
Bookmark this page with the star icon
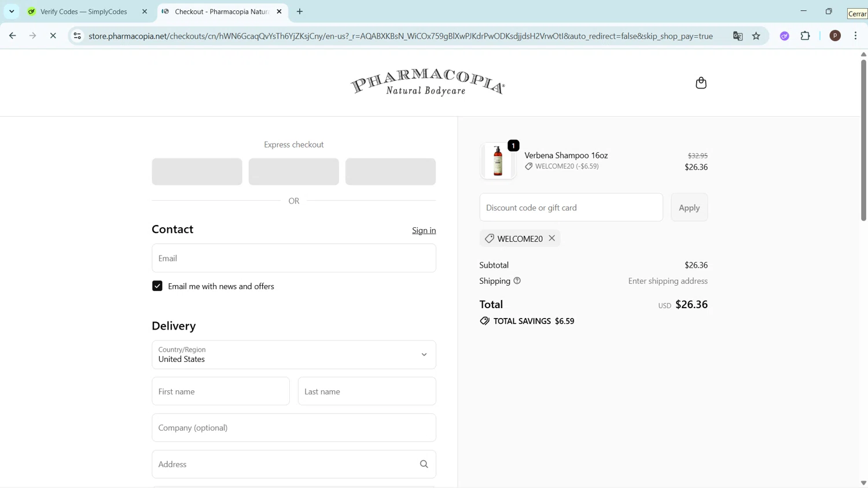[756, 36]
